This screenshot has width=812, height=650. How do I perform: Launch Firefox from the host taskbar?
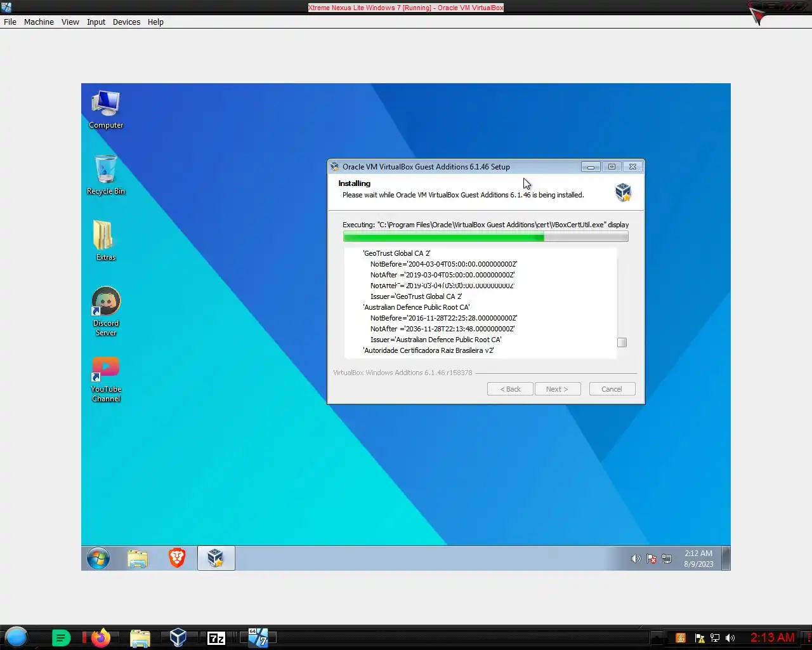click(x=100, y=638)
